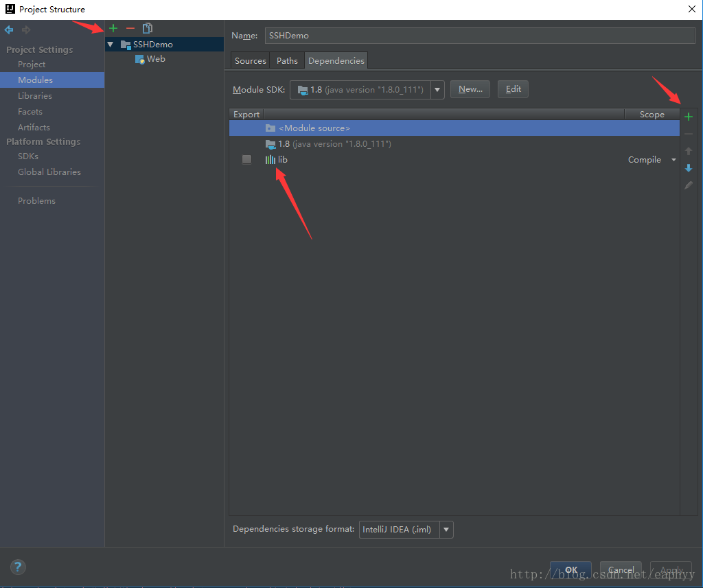Open Problems section
This screenshot has width=703, height=588.
pyautogui.click(x=37, y=201)
